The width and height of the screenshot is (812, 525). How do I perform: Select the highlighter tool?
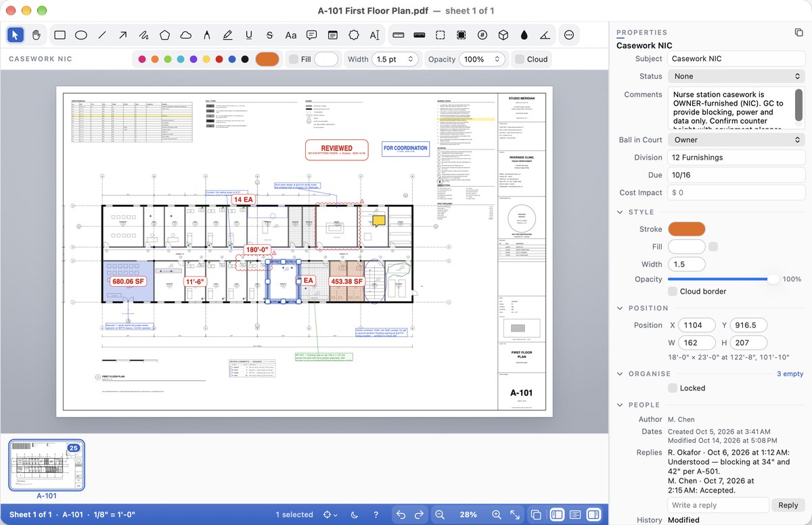pyautogui.click(x=227, y=35)
